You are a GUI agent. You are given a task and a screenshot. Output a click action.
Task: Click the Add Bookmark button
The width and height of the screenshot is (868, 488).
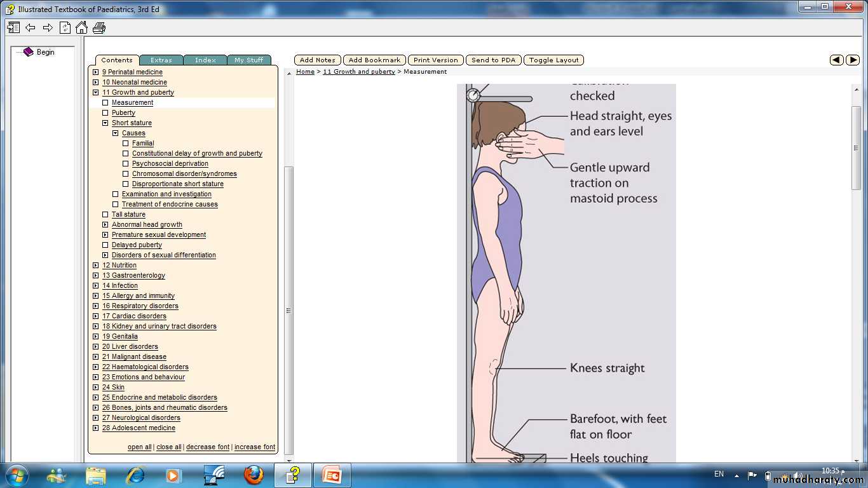[374, 60]
